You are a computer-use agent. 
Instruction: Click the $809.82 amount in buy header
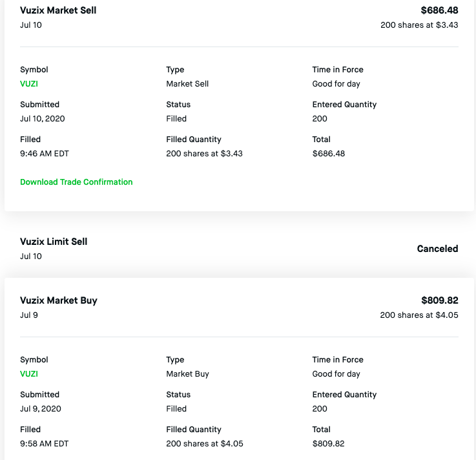(439, 300)
